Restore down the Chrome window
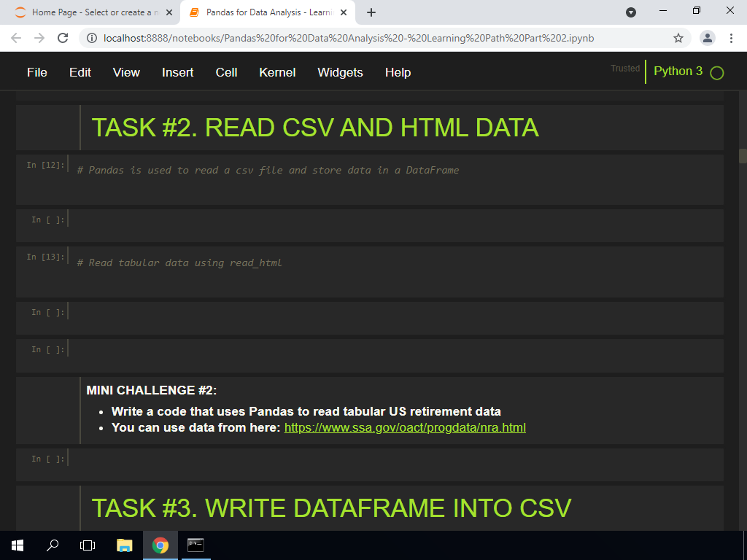 (x=697, y=10)
